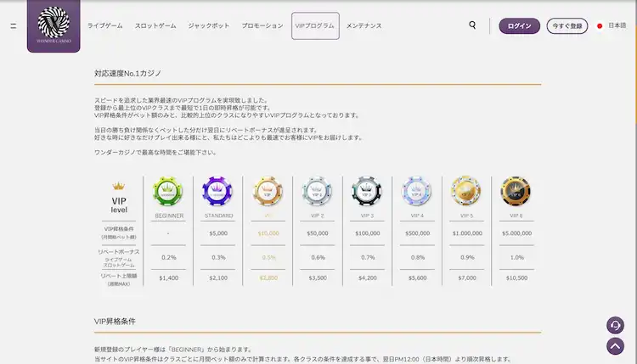The height and width of the screenshot is (364, 637).
Task: Click the VIP 5 level label
Action: (467, 216)
